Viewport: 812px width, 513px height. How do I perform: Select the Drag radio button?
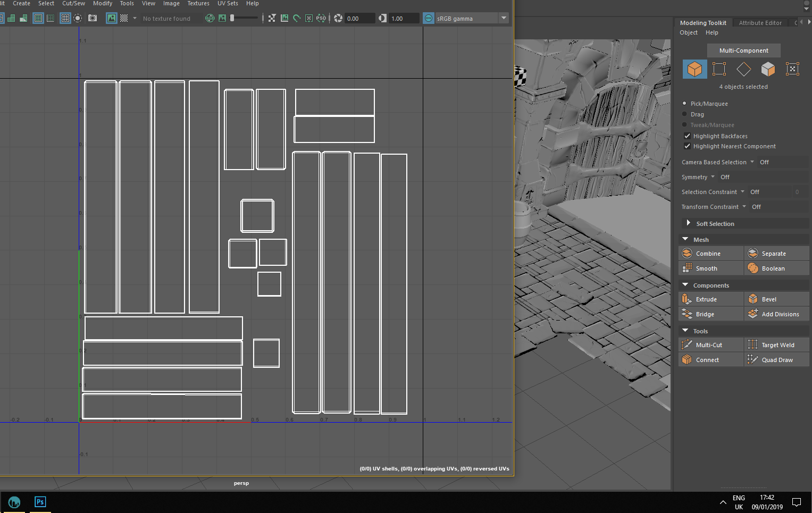tap(685, 114)
